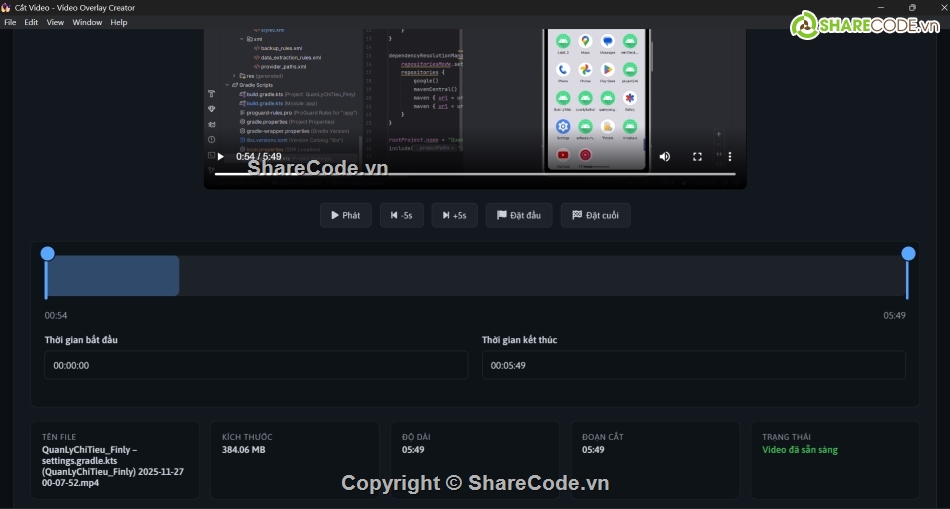Focus the Thời gian kết thúc input field
This screenshot has width=950, height=509.
(694, 365)
